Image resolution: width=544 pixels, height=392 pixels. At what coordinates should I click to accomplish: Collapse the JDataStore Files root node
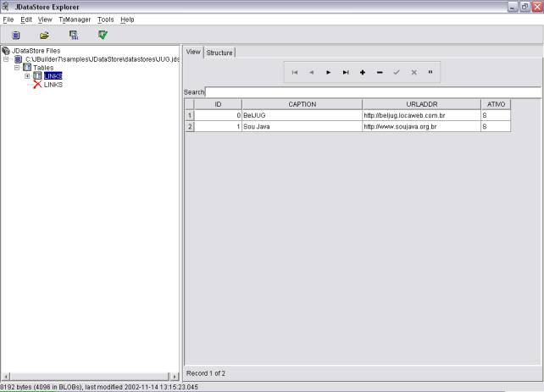click(x=6, y=51)
